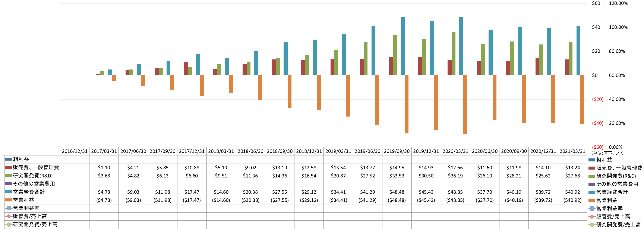Click the $60 axis label
The height and width of the screenshot is (229, 644).
(x=596, y=3)
